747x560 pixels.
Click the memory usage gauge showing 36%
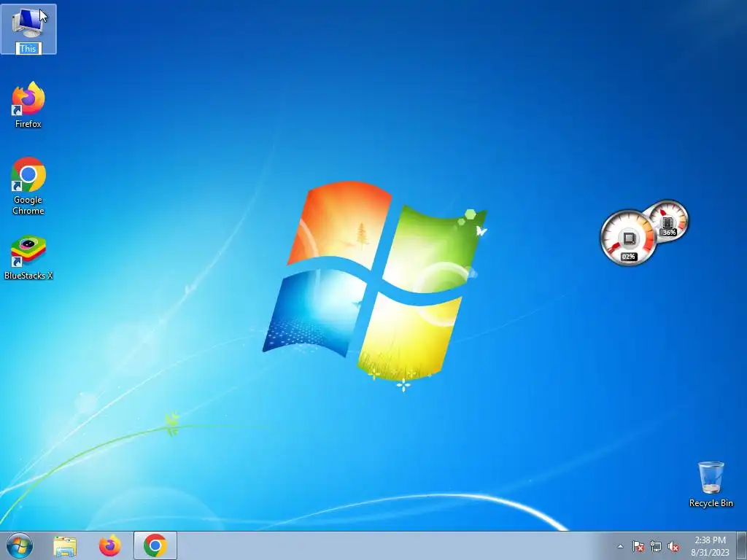669,220
